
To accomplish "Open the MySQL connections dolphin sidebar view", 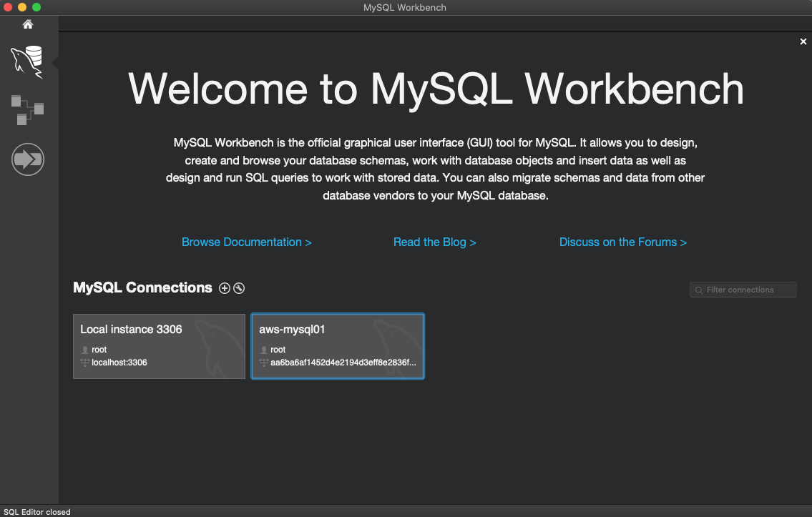I will (27, 61).
